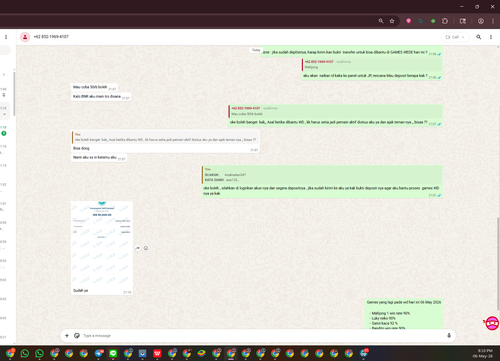Click the pinned icon in the chat list
Screen dimensions: 500x361
(x=4, y=95)
